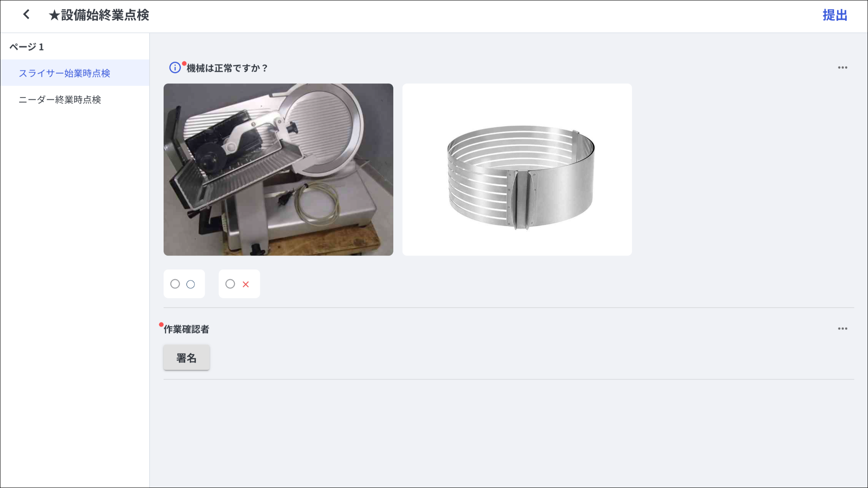Image resolution: width=868 pixels, height=488 pixels.
Task: Go back using the left chevron arrow
Action: pyautogui.click(x=26, y=14)
